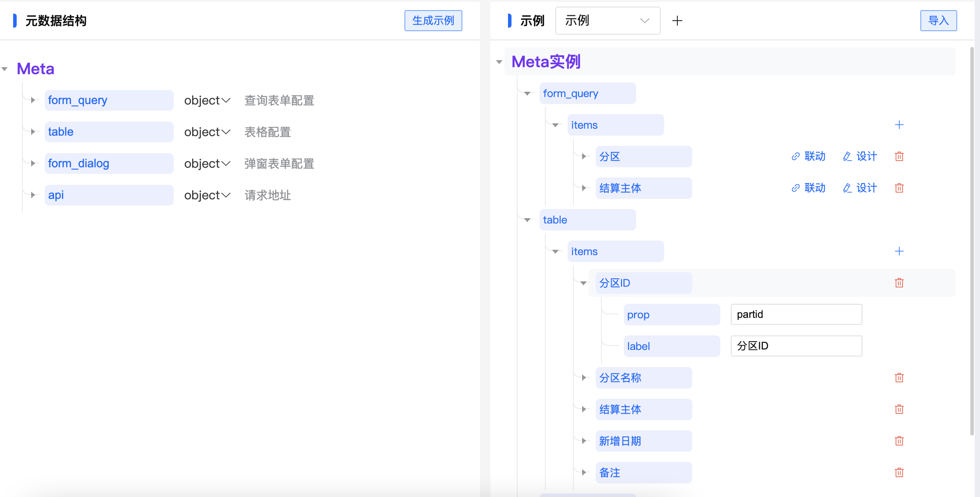Viewport: 980px width, 497px height.
Task: Select the api tree item
Action: pyautogui.click(x=109, y=195)
